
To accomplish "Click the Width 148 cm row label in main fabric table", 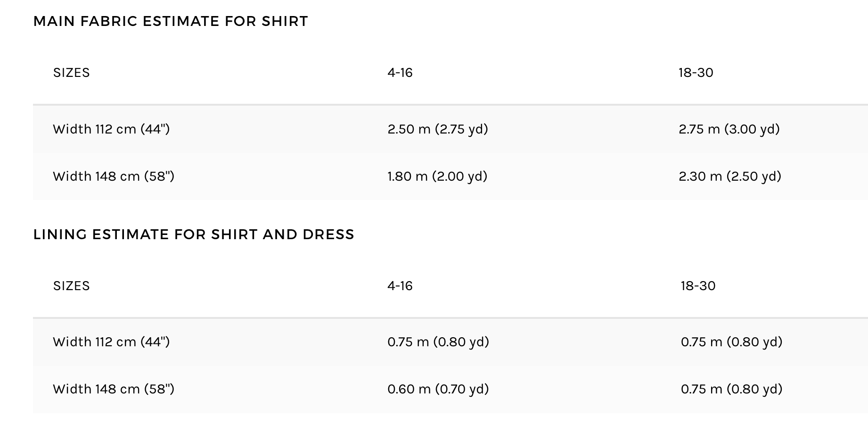I will coord(114,176).
